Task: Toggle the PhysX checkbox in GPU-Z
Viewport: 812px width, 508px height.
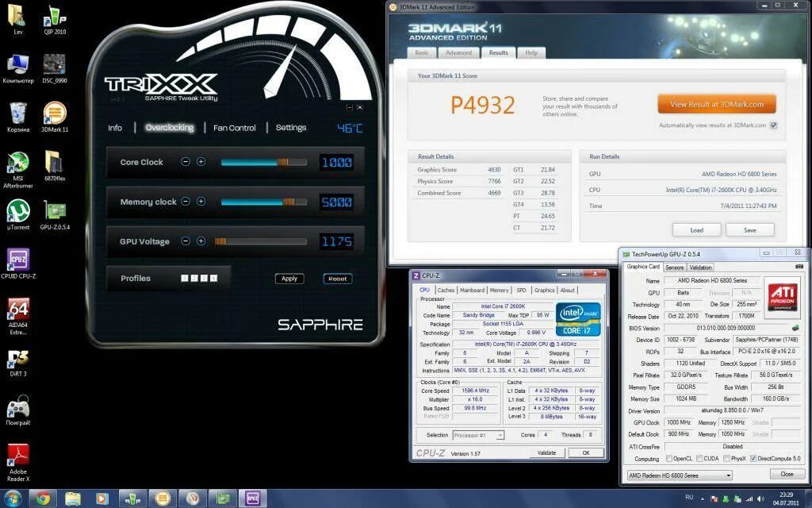Action: 726,458
